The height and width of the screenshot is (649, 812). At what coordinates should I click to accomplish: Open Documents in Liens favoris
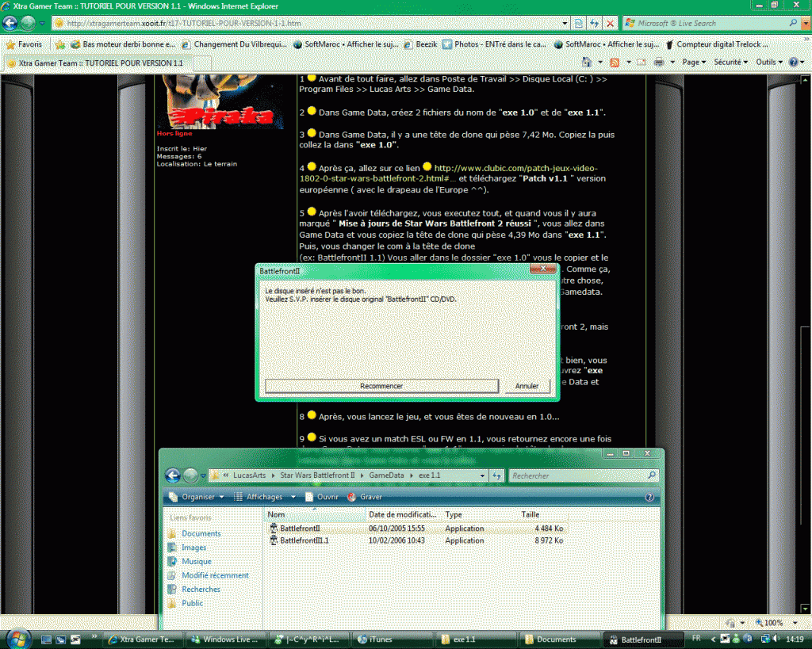[x=195, y=533]
